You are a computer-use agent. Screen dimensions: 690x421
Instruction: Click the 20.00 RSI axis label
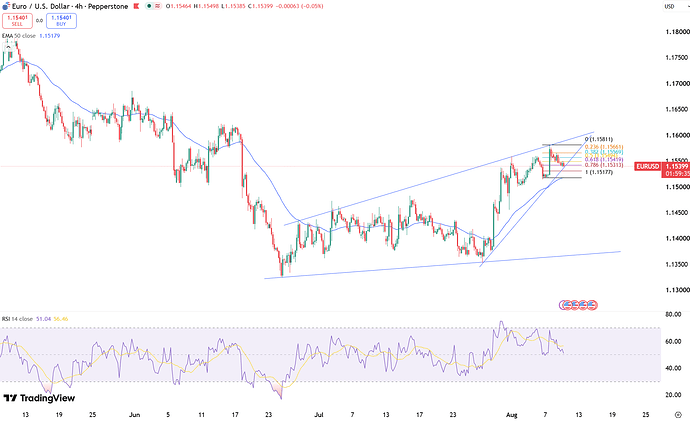[673, 395]
